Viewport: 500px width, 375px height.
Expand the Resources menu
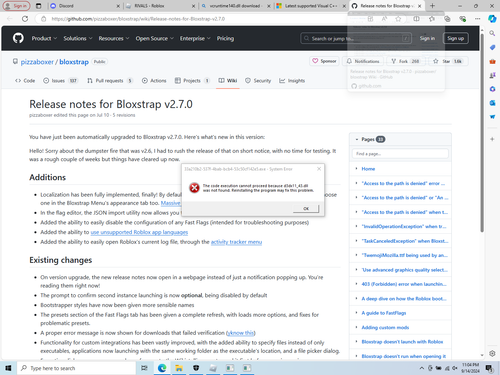click(x=114, y=38)
